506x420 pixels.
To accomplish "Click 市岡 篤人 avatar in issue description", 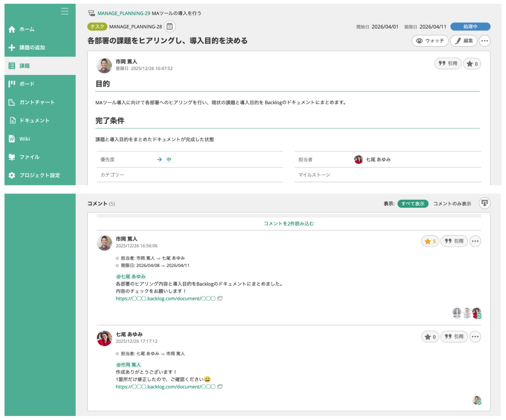I will (x=104, y=65).
